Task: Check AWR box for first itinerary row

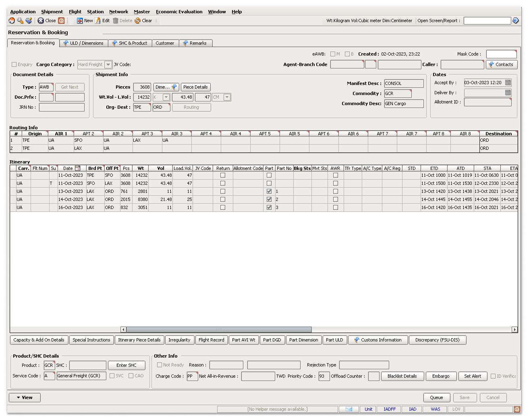Action: pyautogui.click(x=336, y=175)
